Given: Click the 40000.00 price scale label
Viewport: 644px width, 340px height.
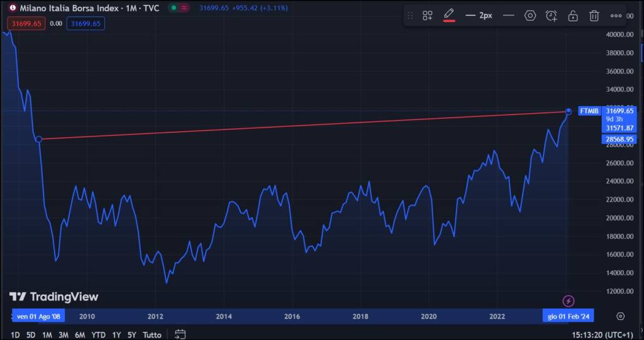Looking at the screenshot, I should click(619, 35).
